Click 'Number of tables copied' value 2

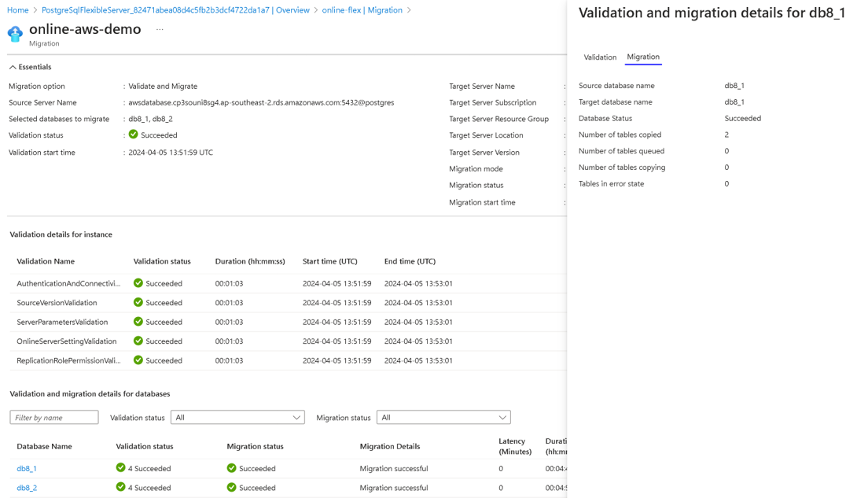[x=726, y=135]
